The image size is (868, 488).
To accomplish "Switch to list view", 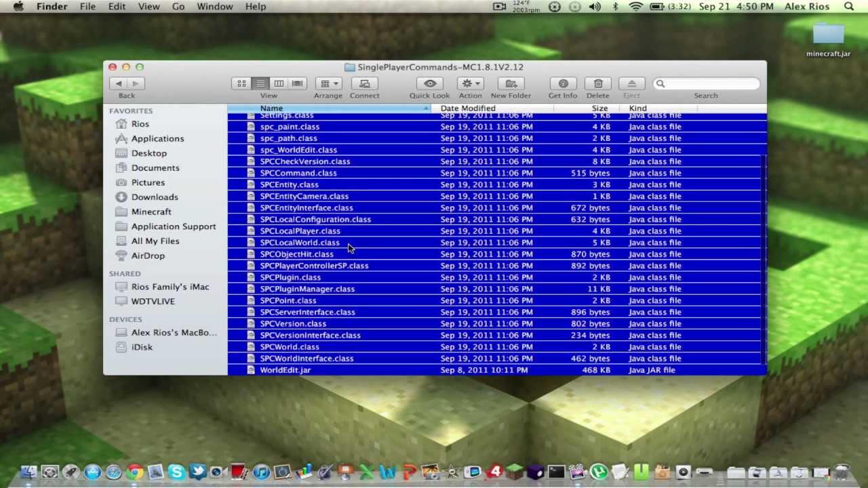I will click(x=260, y=83).
